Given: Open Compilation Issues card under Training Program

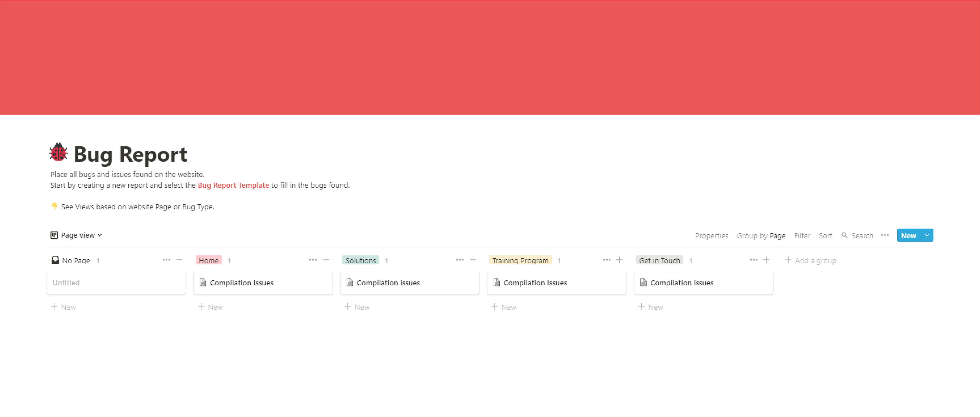Looking at the screenshot, I should (x=557, y=283).
